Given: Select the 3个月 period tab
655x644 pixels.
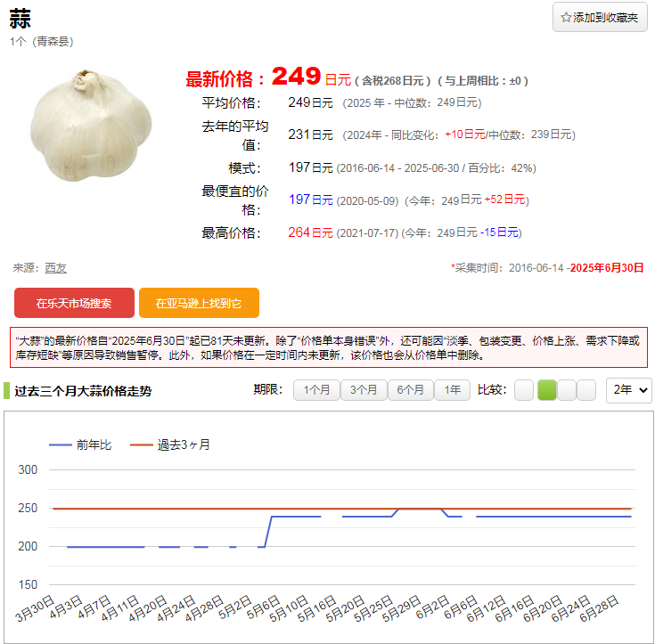Looking at the screenshot, I should (364, 390).
